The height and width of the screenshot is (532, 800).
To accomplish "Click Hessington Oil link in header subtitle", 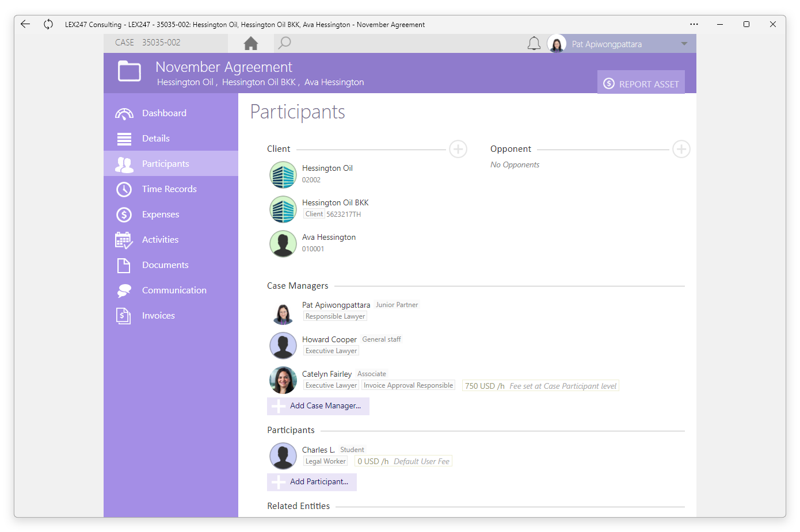I will 185,82.
